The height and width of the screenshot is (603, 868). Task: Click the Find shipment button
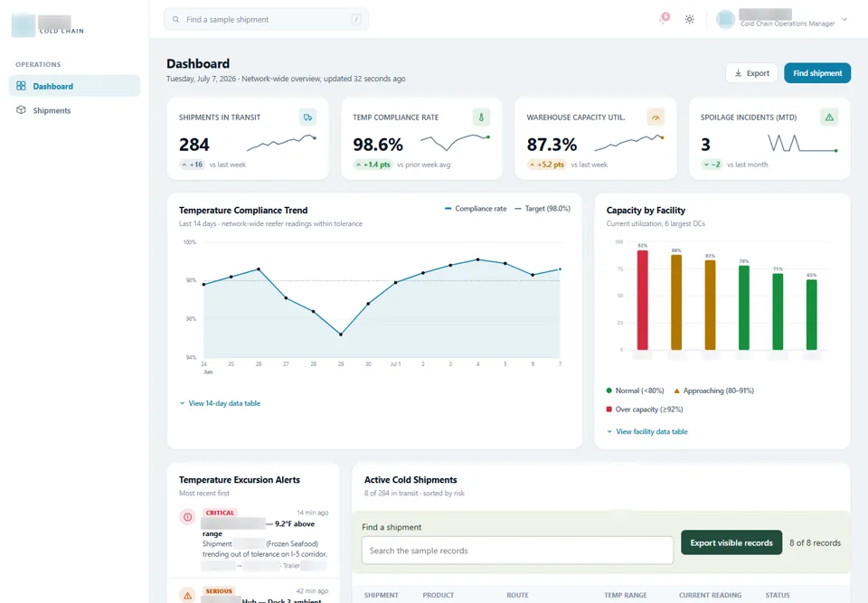(x=817, y=73)
